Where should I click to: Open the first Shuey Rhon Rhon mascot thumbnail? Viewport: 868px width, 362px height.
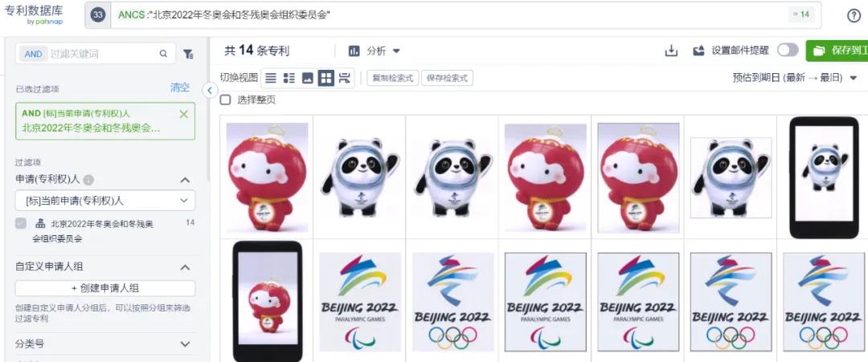pyautogui.click(x=268, y=177)
